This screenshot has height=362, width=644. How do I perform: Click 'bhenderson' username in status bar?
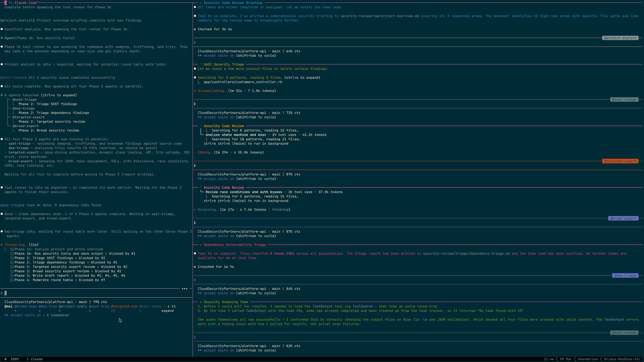point(588,359)
